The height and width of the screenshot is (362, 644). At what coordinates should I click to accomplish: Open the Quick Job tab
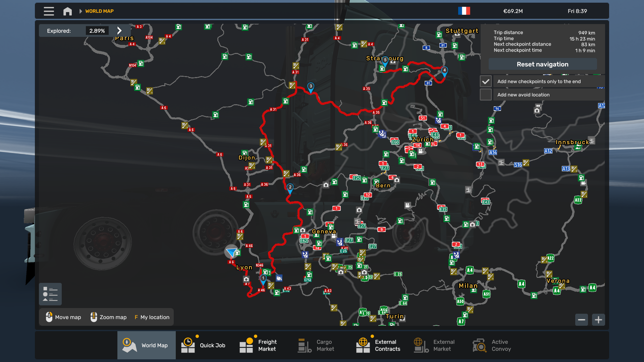click(205, 345)
